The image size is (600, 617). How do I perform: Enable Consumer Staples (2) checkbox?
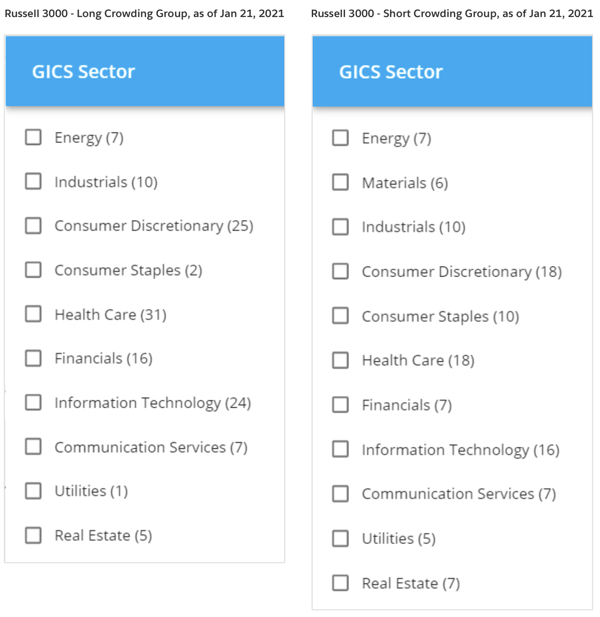coord(33,270)
